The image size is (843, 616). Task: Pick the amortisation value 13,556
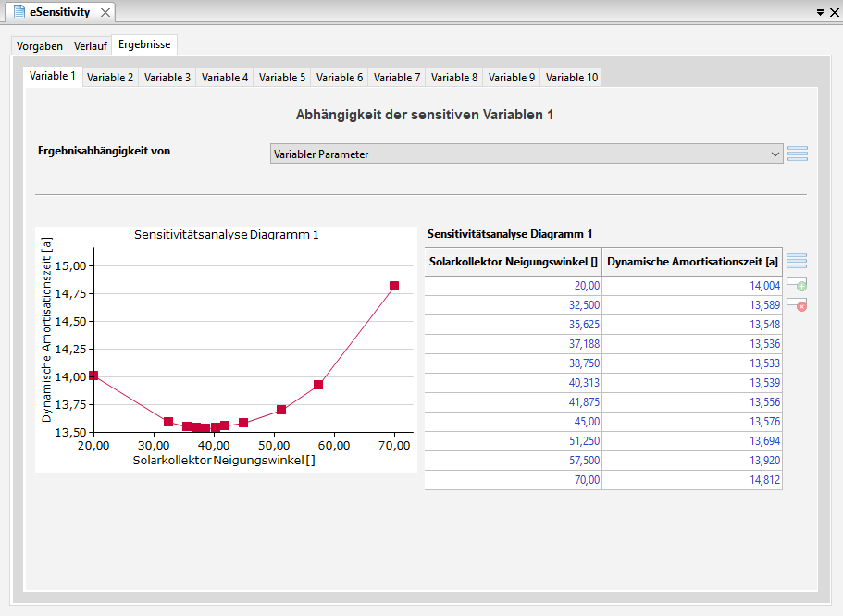pos(692,402)
